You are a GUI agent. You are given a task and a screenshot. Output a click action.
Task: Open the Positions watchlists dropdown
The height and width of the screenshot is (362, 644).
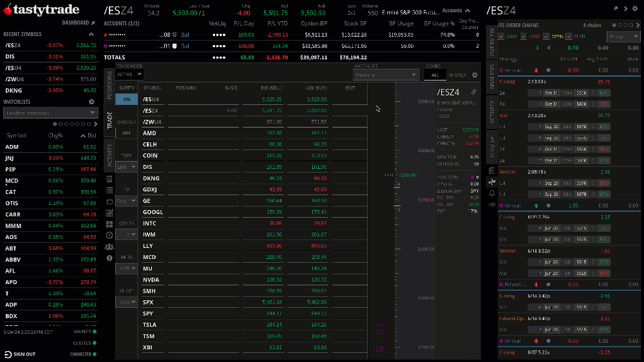386,75
